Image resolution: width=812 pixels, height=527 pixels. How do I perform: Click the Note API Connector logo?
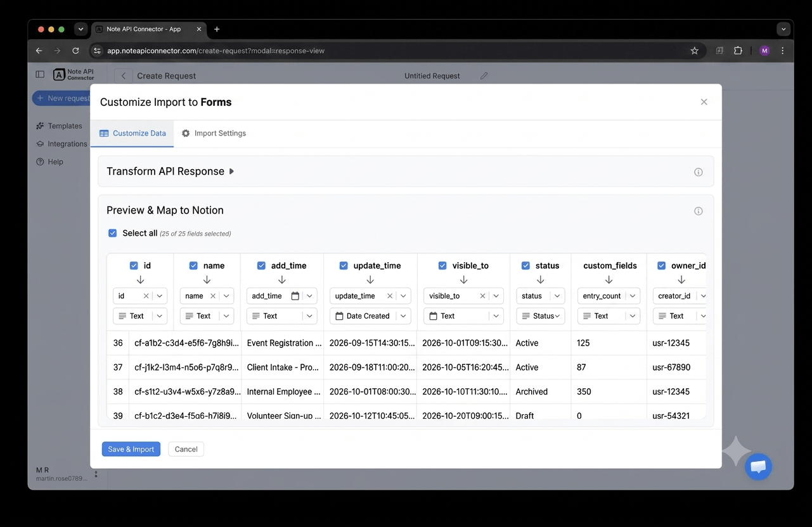point(74,75)
